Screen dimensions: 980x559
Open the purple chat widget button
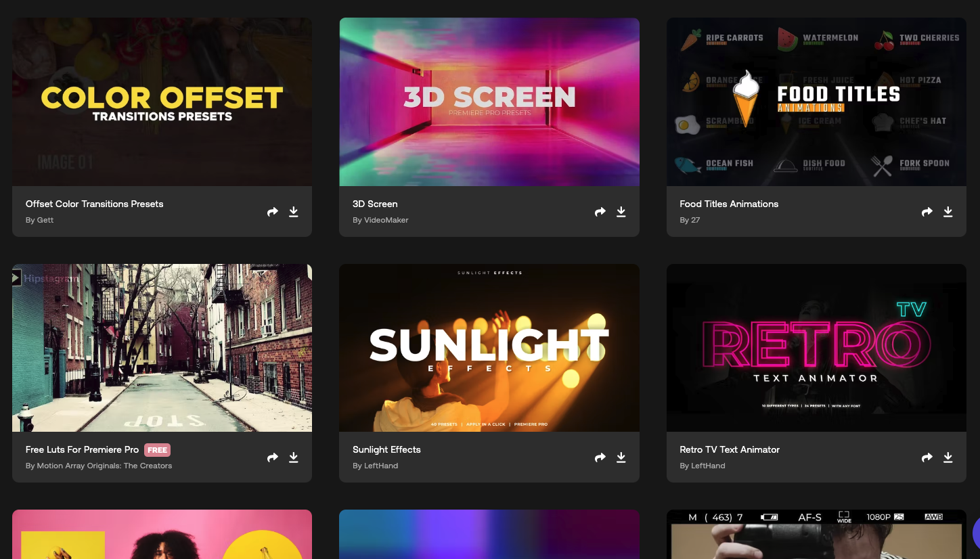coord(976,534)
